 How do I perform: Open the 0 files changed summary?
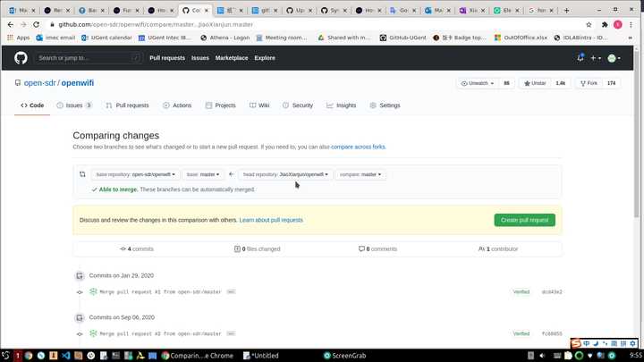(x=257, y=249)
